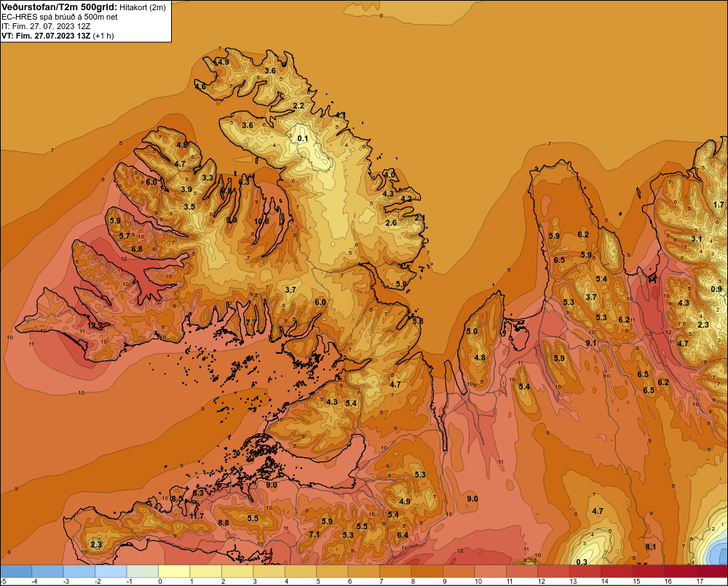The image size is (728, 586).
Task: Click the 2.2 temperature value on the map
Action: (298, 106)
